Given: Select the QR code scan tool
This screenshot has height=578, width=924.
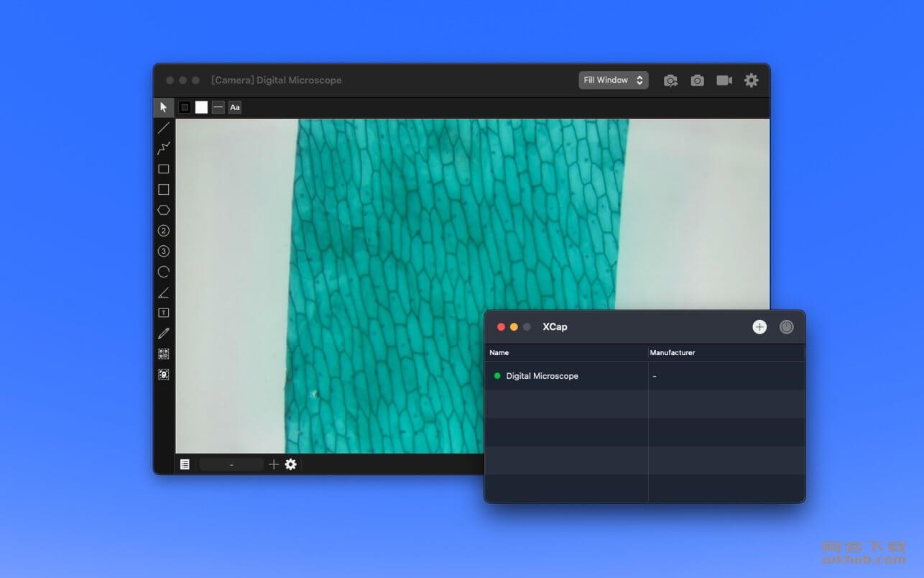Looking at the screenshot, I should (164, 354).
